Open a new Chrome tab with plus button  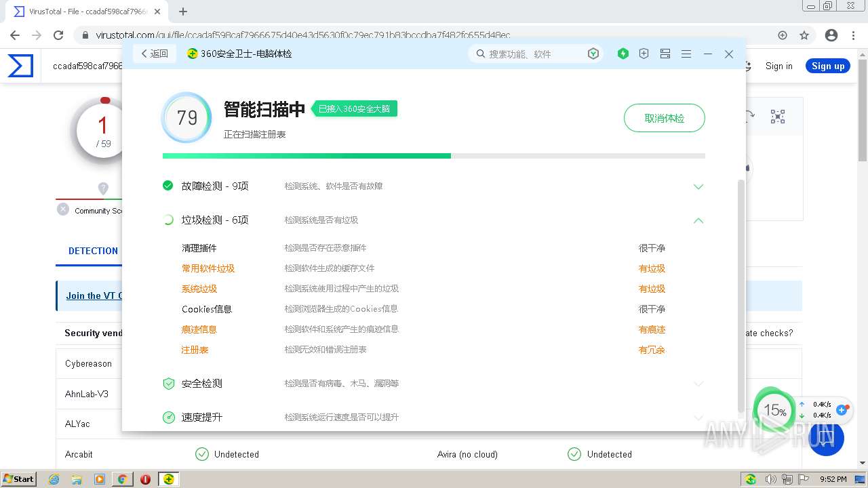pyautogui.click(x=183, y=12)
